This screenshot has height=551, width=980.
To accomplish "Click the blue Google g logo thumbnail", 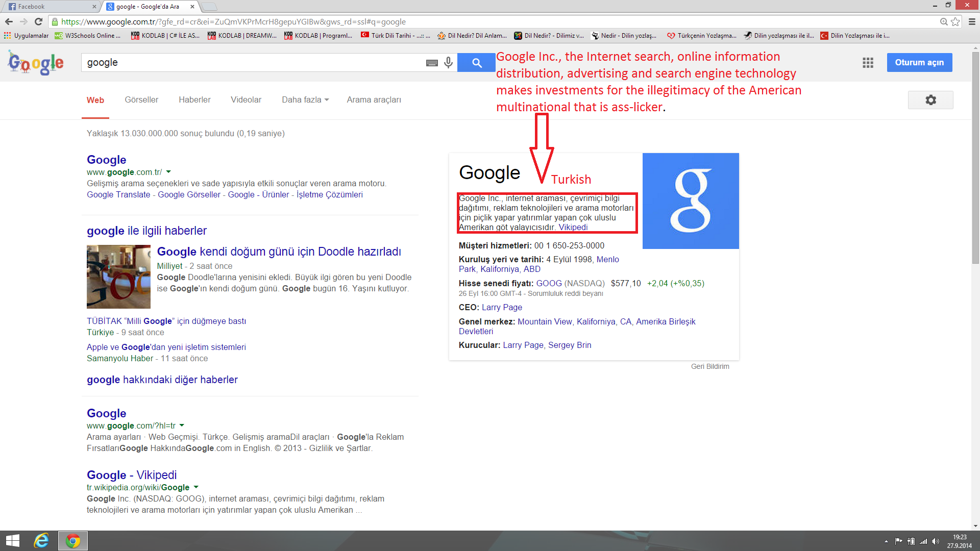I will point(691,201).
